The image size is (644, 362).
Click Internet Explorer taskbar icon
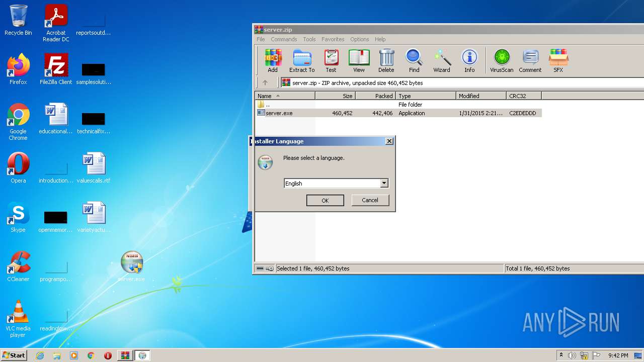click(x=40, y=355)
